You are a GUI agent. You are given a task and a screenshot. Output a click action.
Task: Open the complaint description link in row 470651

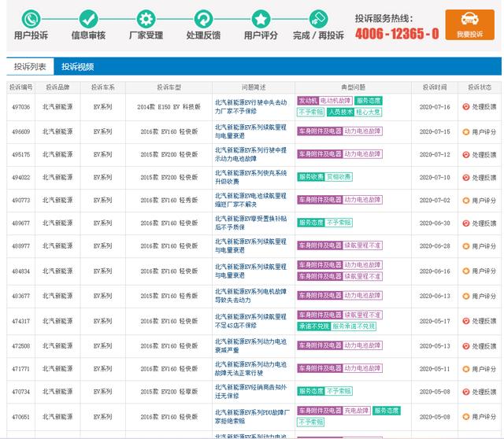click(x=252, y=416)
